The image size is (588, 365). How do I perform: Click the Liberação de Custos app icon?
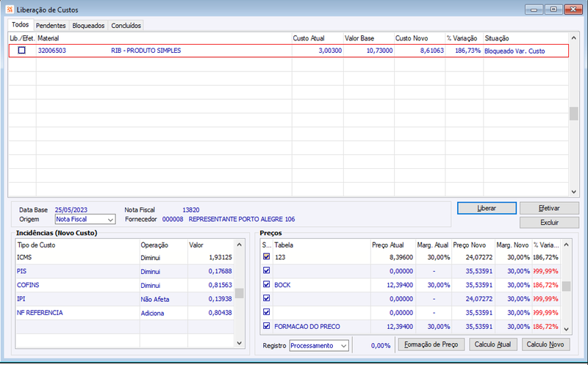10,10
